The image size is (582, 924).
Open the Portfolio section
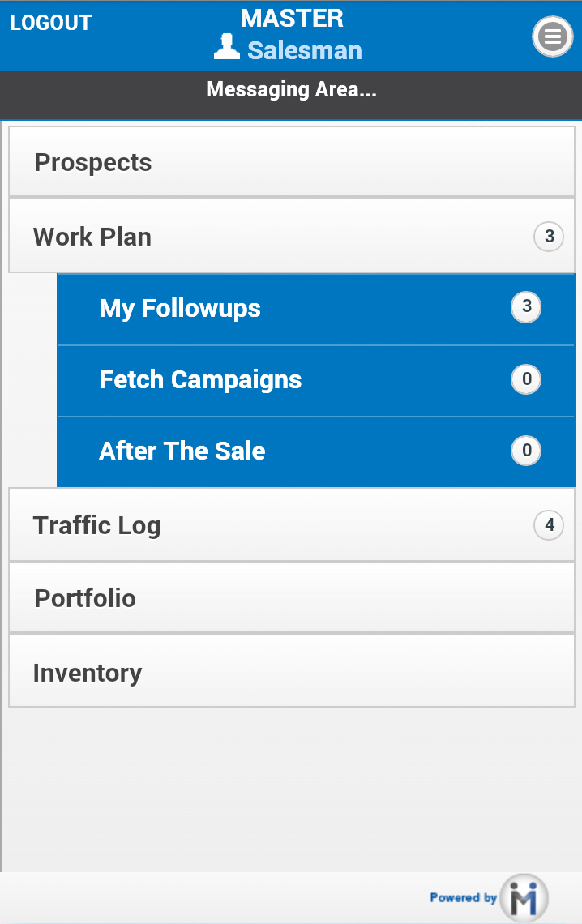pos(85,598)
